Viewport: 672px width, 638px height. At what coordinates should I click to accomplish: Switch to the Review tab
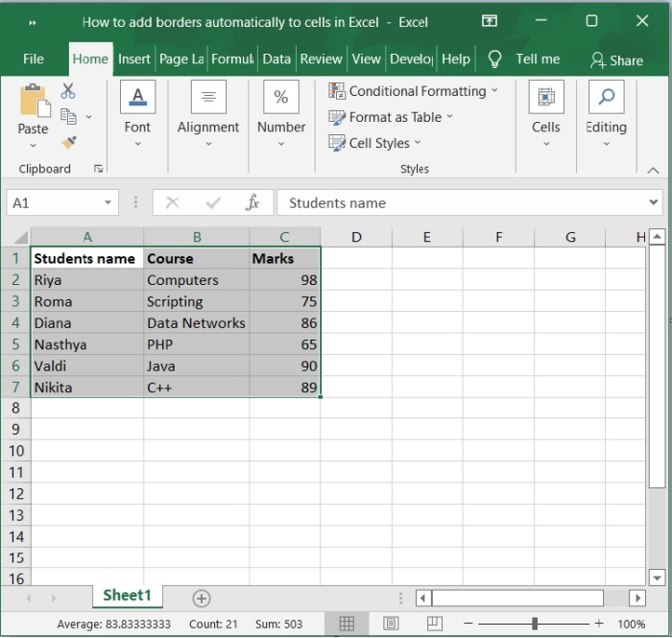[321, 59]
